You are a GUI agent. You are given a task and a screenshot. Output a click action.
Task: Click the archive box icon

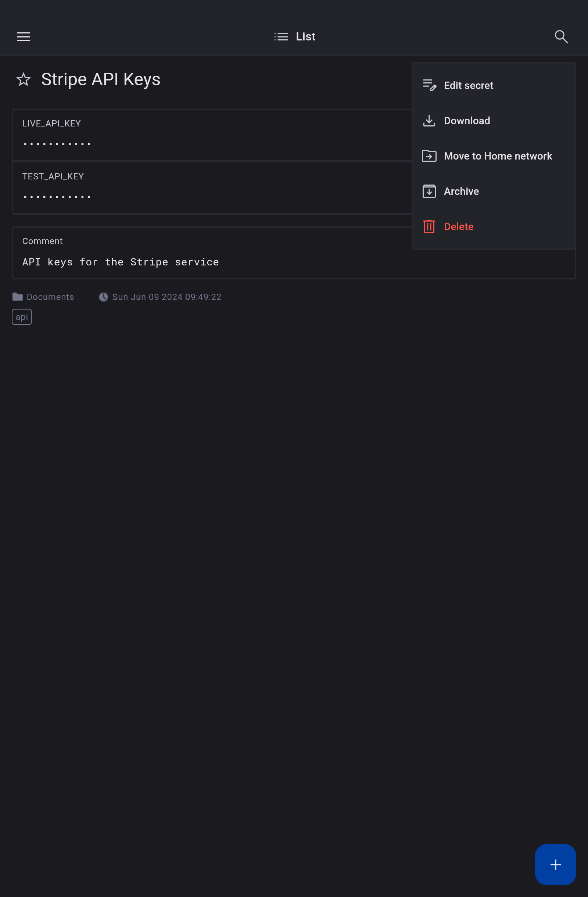[429, 192]
